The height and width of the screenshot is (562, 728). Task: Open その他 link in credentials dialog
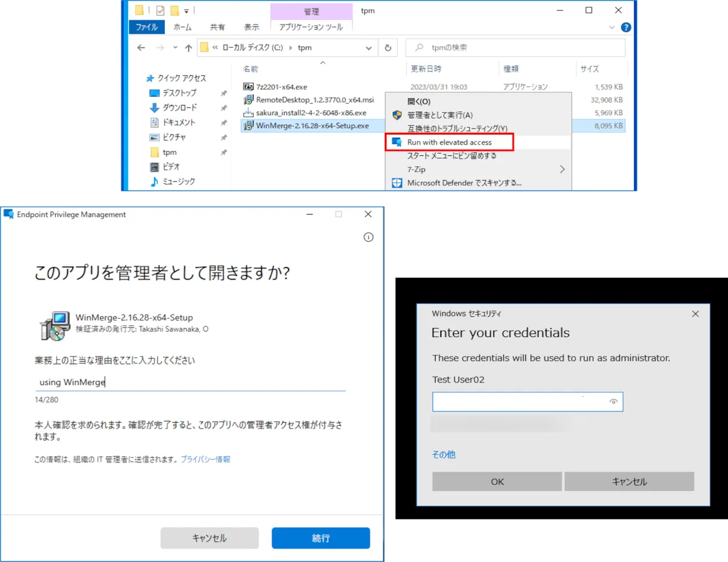pyautogui.click(x=443, y=454)
